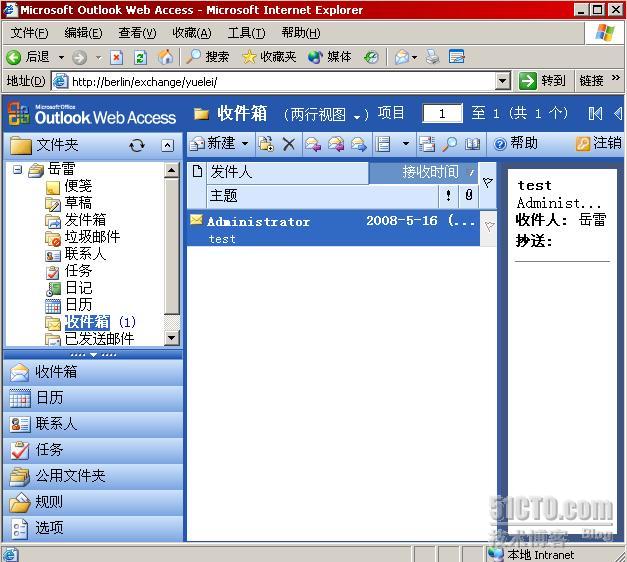
Task: Open the 日历 shortcut in navigation pane
Action: [x=93, y=398]
